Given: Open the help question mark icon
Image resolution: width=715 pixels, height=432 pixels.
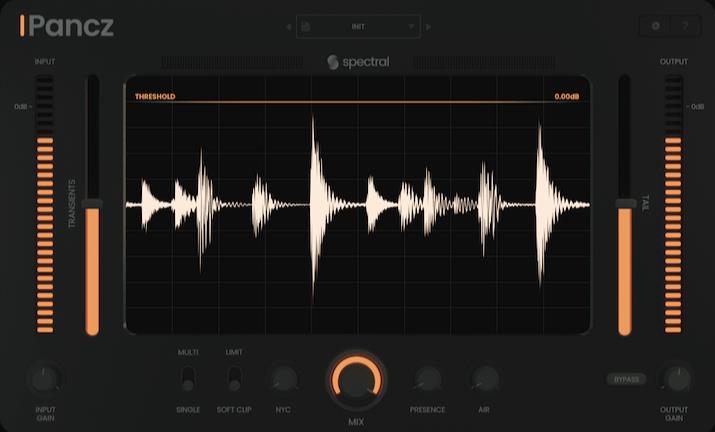Looking at the screenshot, I should [x=685, y=26].
